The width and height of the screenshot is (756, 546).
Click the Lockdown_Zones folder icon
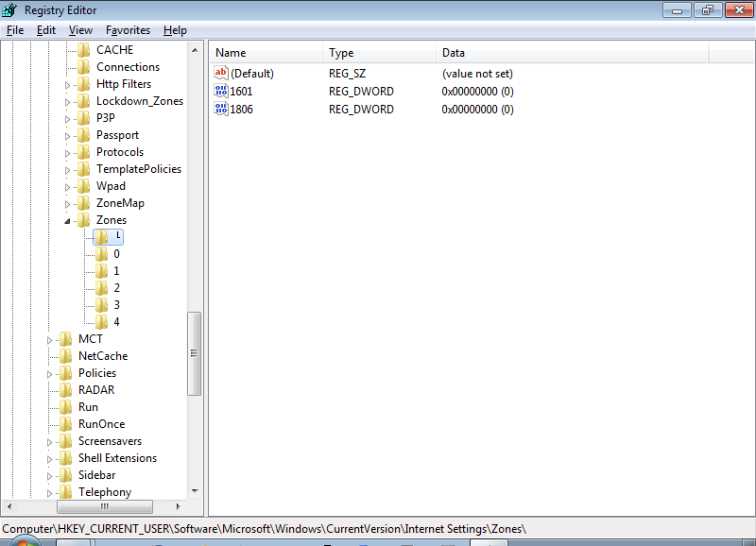pyautogui.click(x=84, y=101)
